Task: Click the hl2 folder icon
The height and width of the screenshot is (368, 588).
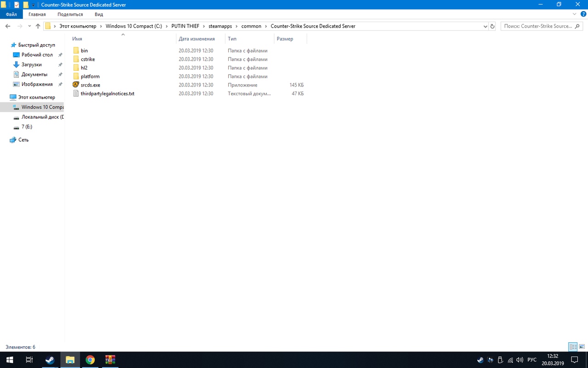Action: coord(76,68)
